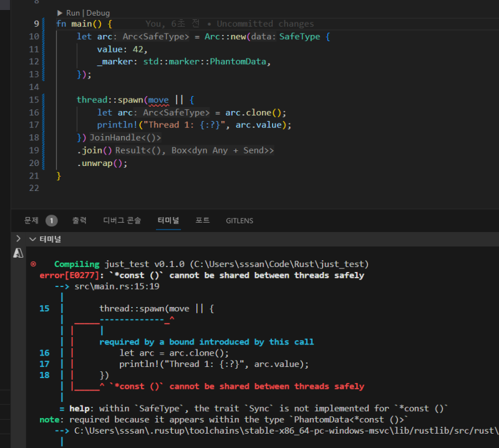Expand the collapsed arrow left of terminal header
499x448 pixels.
pyautogui.click(x=19, y=239)
